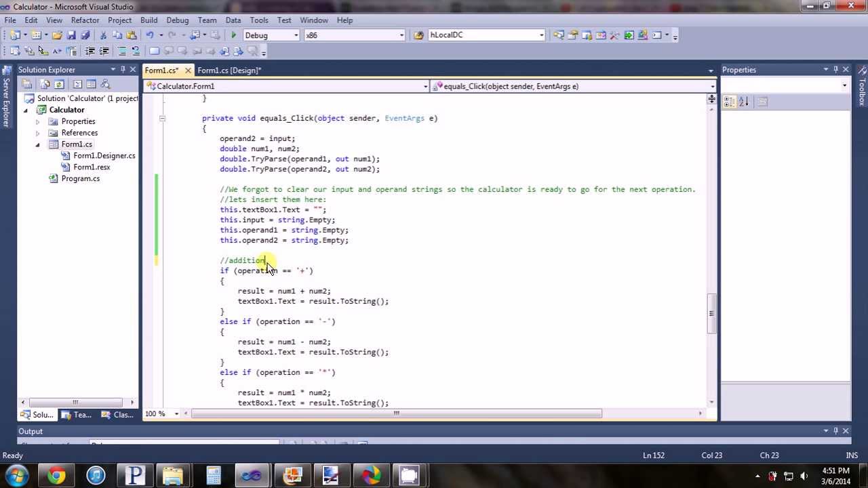Click the Find in Files icon beside hLocalDC
868x488 pixels.
[x=419, y=35]
